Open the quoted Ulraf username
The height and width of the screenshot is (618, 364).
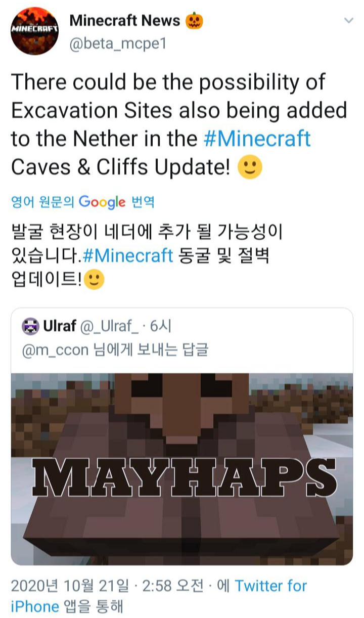pos(59,327)
